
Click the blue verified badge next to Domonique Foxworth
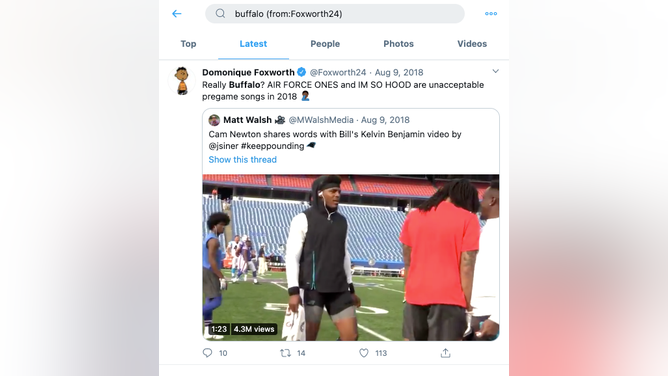302,72
